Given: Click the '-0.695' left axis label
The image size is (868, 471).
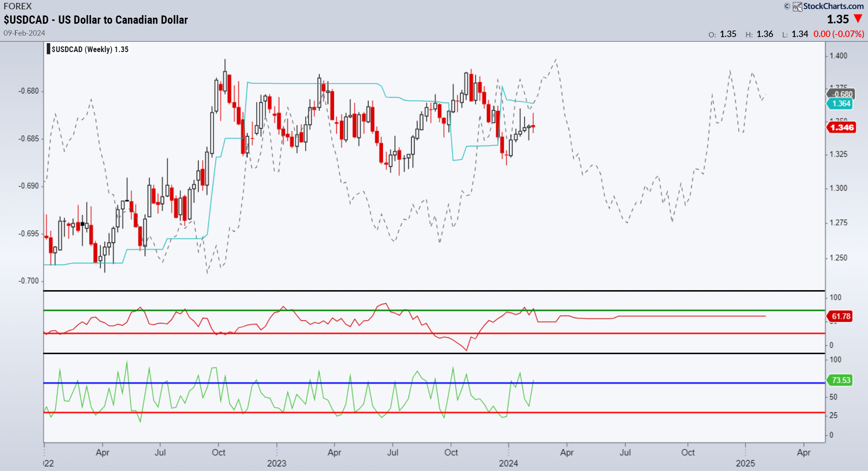Looking at the screenshot, I should (28, 234).
